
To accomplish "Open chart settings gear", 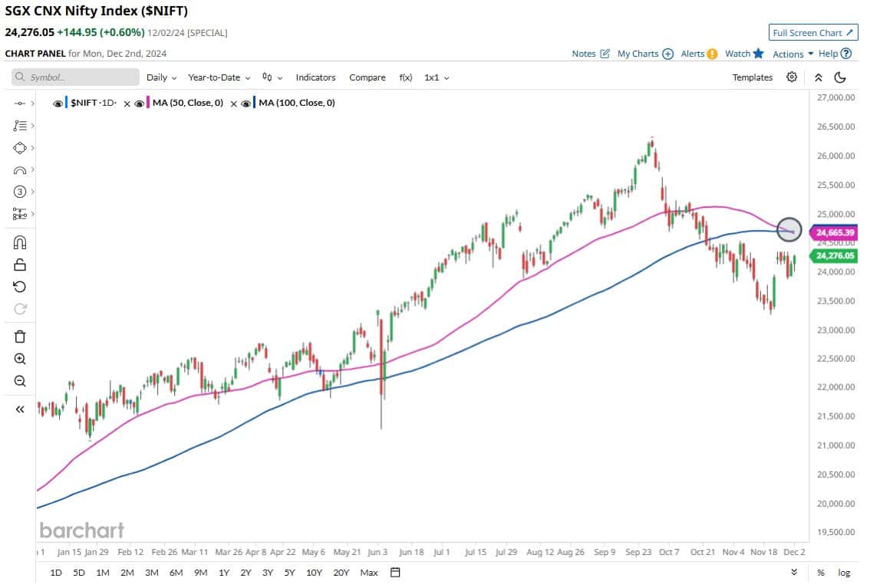I will pyautogui.click(x=792, y=77).
